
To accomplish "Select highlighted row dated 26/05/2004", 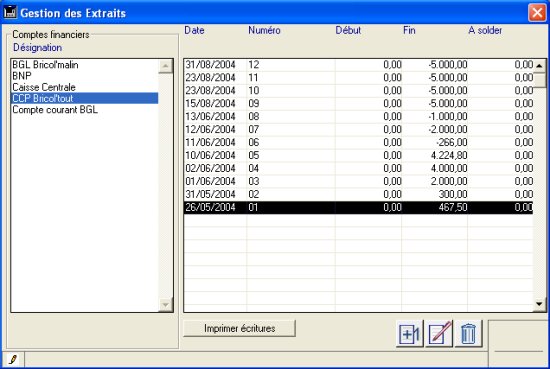I will [358, 207].
